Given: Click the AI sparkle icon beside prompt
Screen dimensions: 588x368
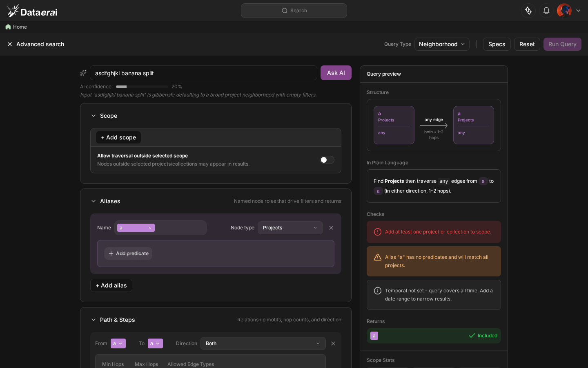Looking at the screenshot, I should pyautogui.click(x=83, y=73).
